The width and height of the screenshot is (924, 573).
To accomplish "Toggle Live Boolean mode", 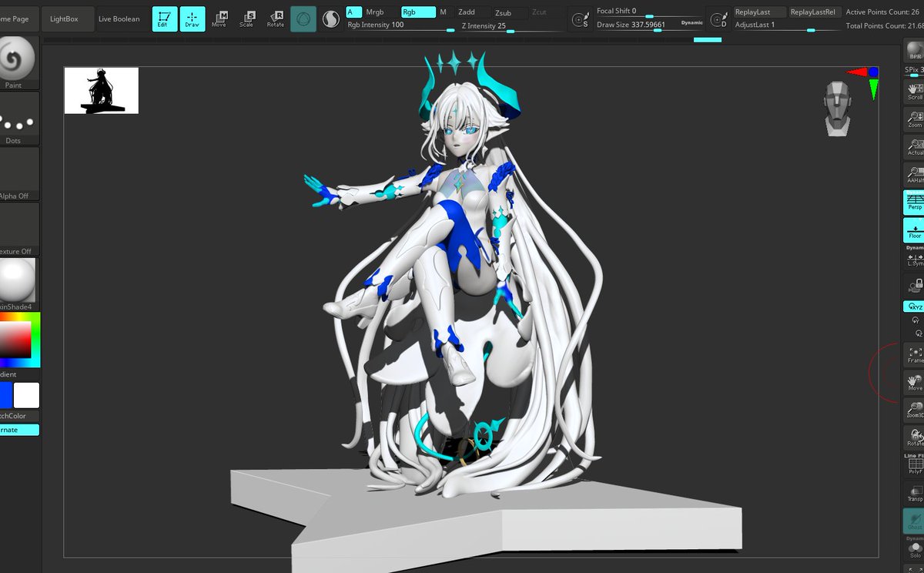I will coord(119,18).
